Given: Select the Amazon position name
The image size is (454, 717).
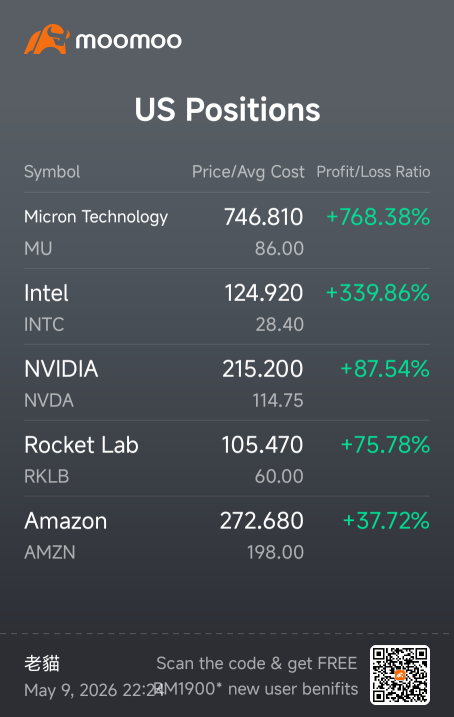Looking at the screenshot, I should 65,521.
